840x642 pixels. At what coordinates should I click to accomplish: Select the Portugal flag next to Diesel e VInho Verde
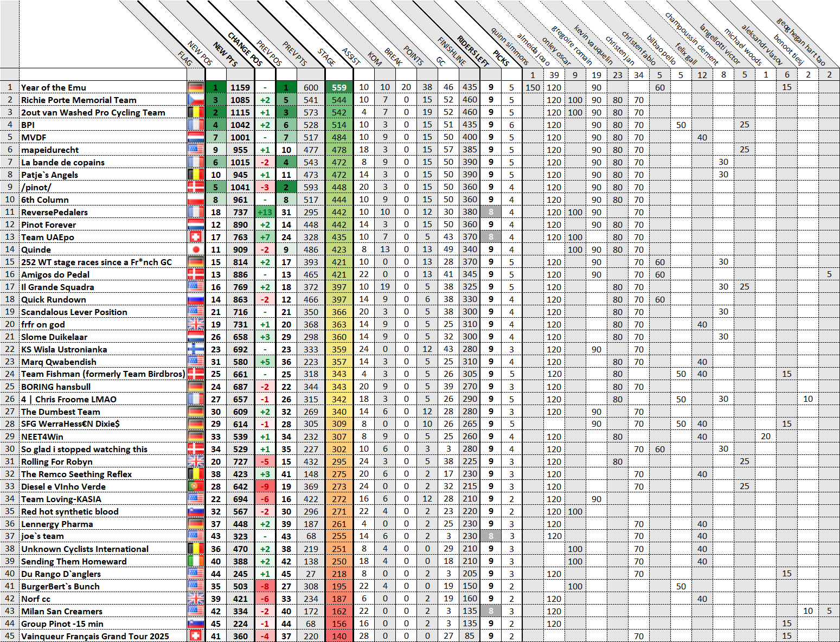196,486
